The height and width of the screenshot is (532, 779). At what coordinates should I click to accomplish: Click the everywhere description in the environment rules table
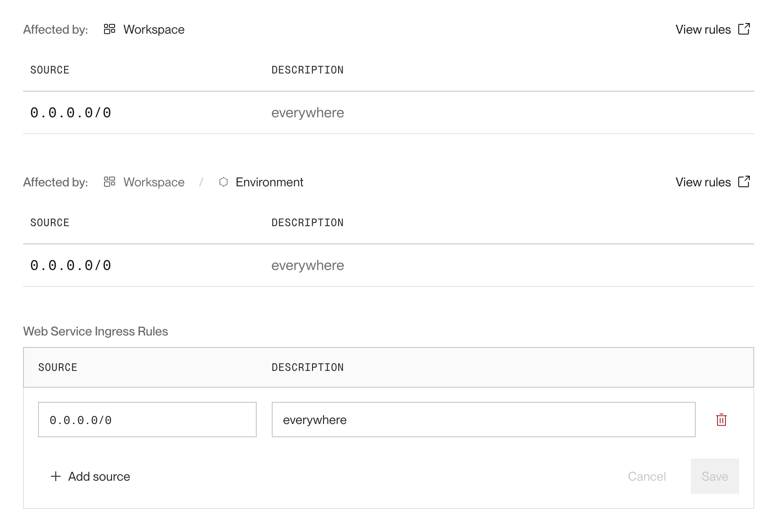308,265
